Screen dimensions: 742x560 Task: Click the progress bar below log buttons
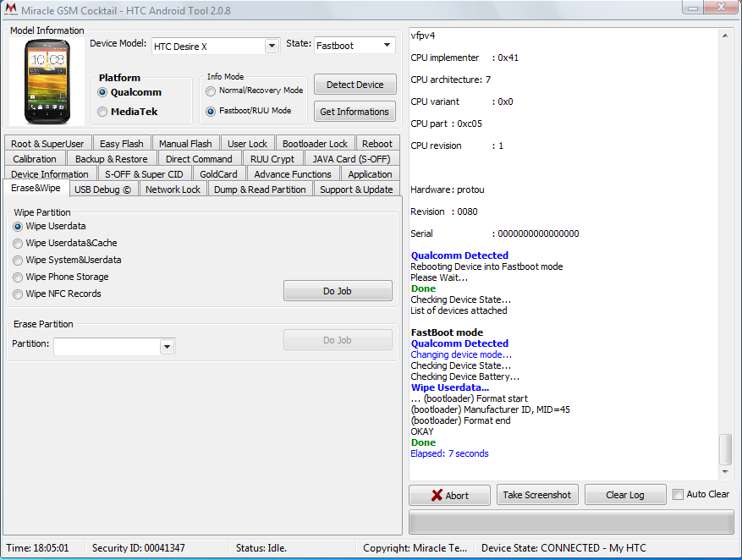click(x=571, y=522)
